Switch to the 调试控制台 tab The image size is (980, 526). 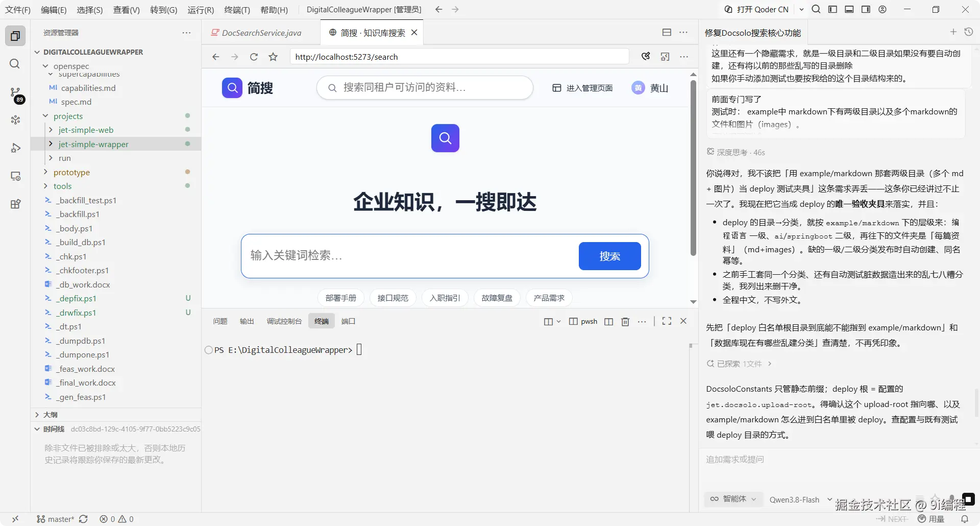284,321
